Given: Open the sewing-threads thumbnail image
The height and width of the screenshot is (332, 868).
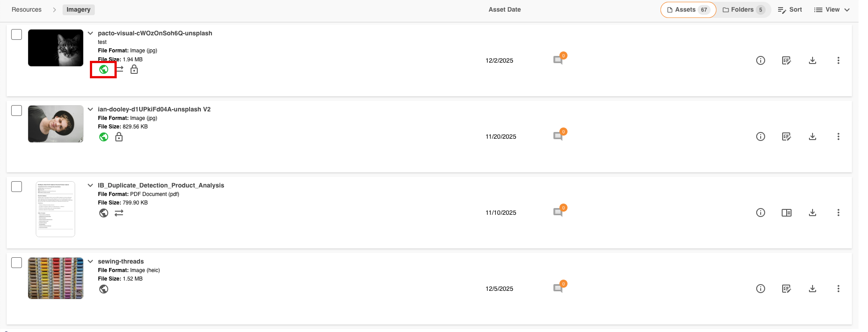Looking at the screenshot, I should tap(55, 278).
